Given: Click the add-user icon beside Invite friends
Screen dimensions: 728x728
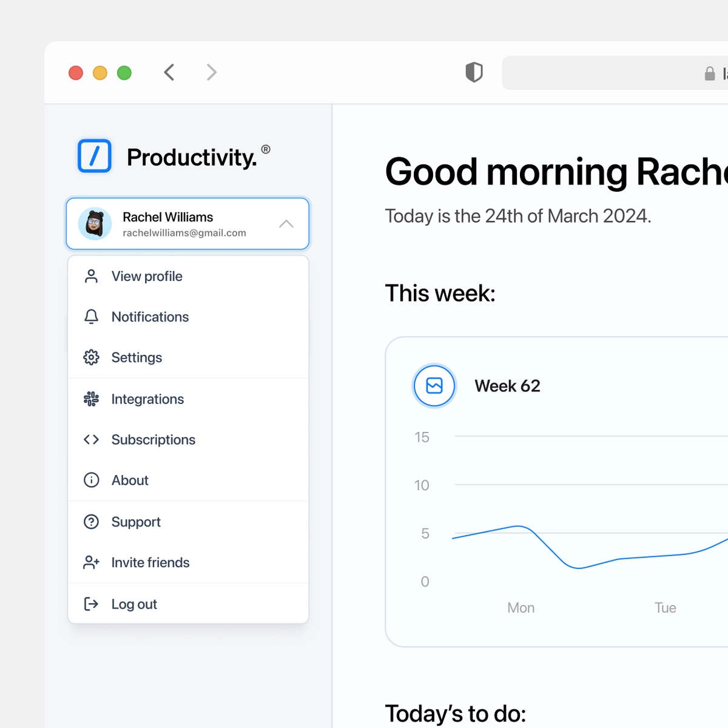Looking at the screenshot, I should 91,562.
